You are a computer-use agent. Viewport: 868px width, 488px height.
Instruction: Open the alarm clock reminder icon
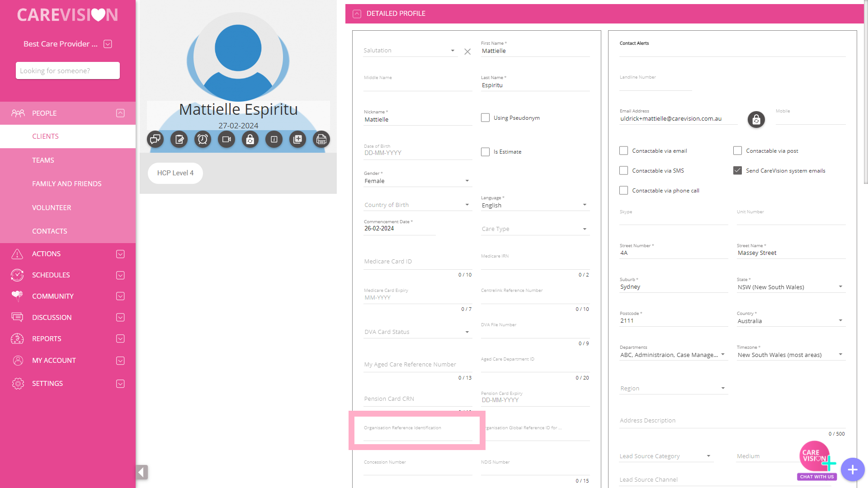(203, 139)
